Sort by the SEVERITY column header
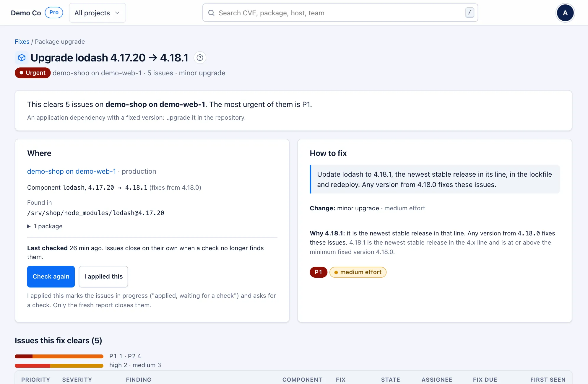 click(77, 380)
